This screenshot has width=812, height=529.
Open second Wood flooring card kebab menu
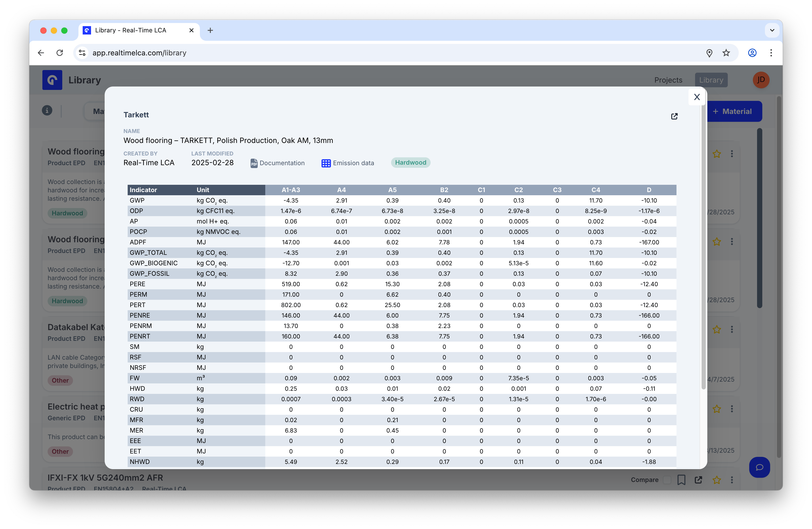[732, 242]
